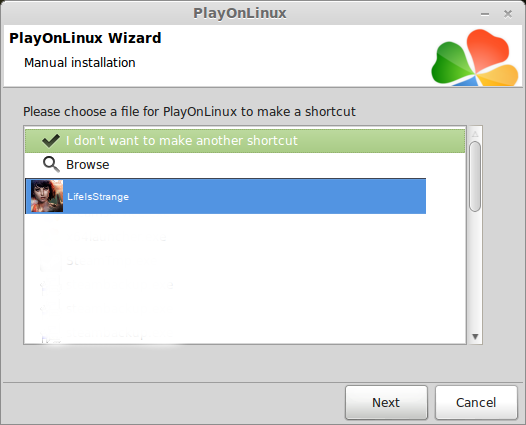Click the scrollbar up arrow
This screenshot has height=425, width=526.
[475, 134]
